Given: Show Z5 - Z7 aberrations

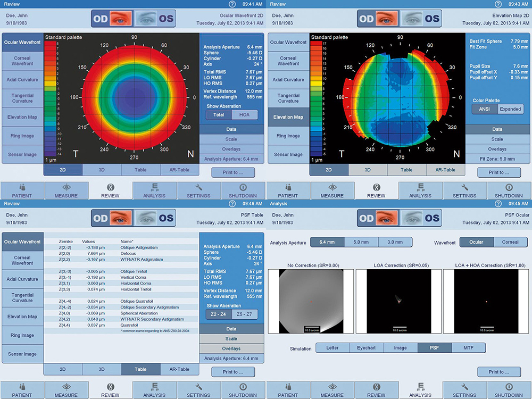Looking at the screenshot, I should pyautogui.click(x=244, y=314).
